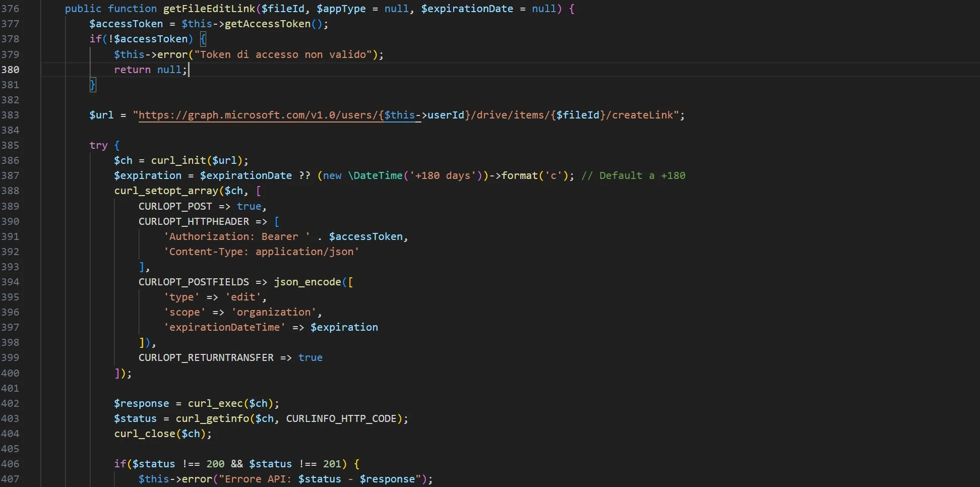Click the 'organization' scope value

[x=274, y=312]
